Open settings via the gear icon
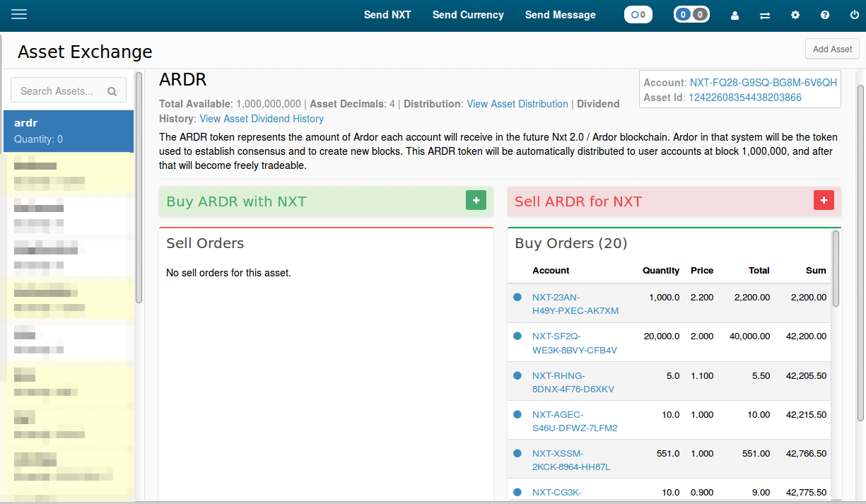The height and width of the screenshot is (504, 866). tap(795, 15)
